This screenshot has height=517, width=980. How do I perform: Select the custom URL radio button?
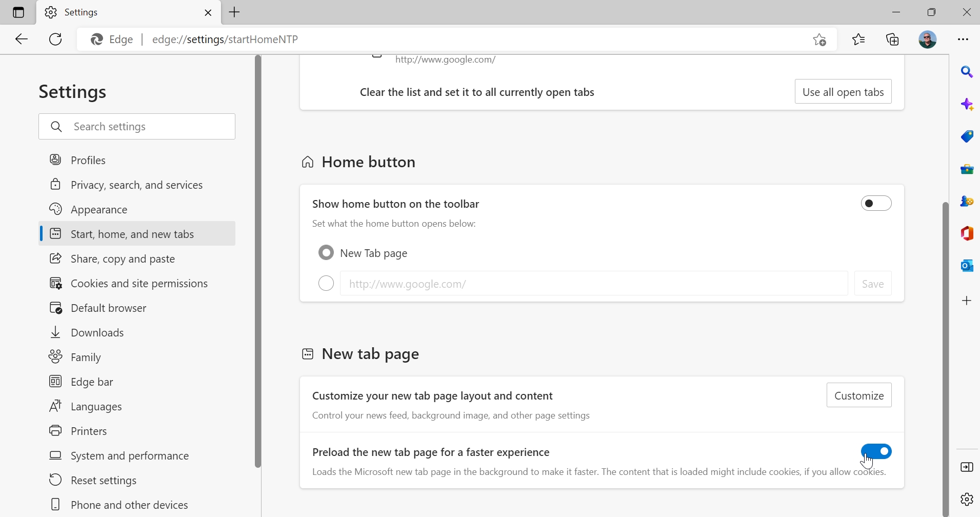coord(326,283)
